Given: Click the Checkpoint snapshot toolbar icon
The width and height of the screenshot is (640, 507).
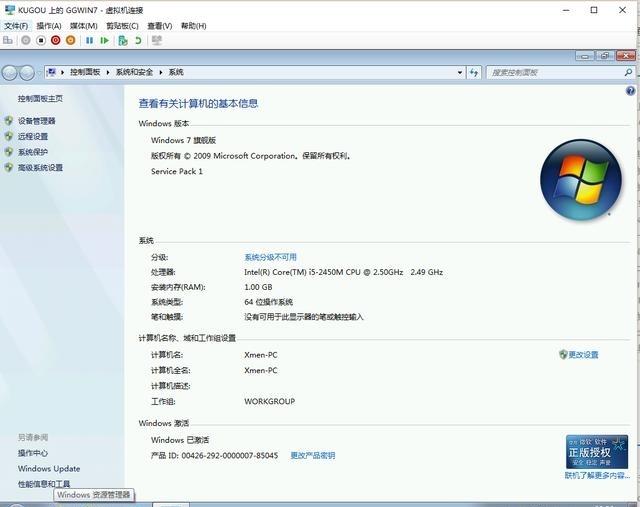Looking at the screenshot, I should pyautogui.click(x=122, y=40).
